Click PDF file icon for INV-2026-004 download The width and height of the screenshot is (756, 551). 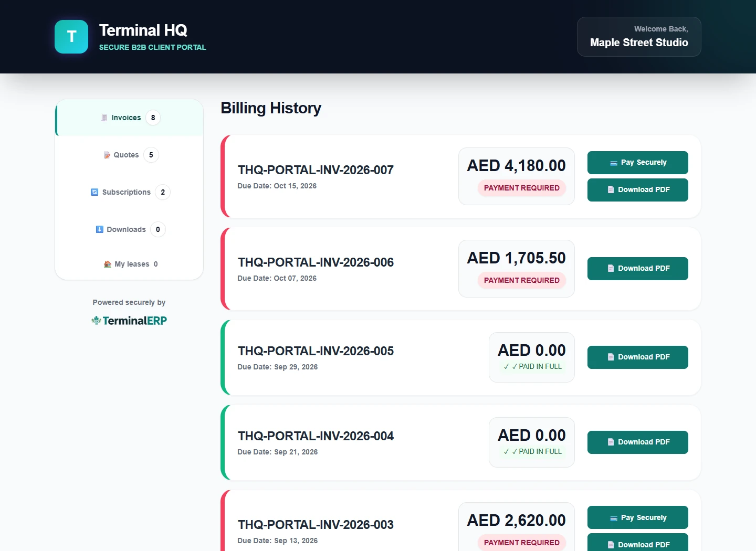point(611,442)
